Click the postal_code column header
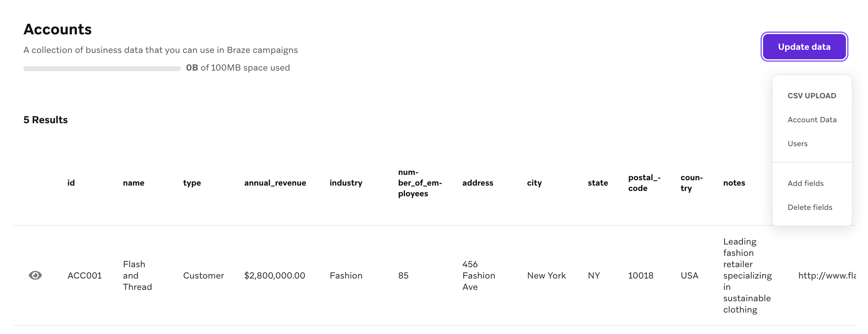This screenshot has width=868, height=334. pos(644,183)
